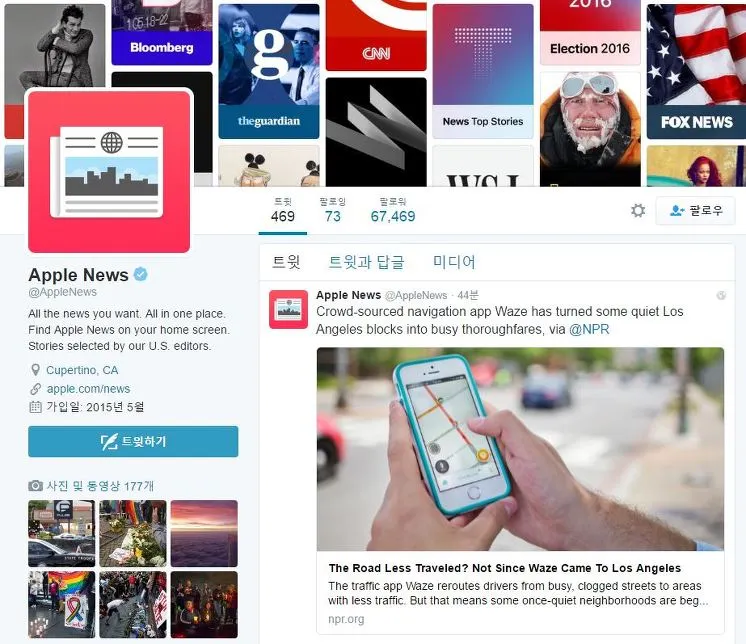Viewport: 746px width, 644px height.
Task: Open the rainbow flag photo thumbnail
Action: click(x=61, y=605)
